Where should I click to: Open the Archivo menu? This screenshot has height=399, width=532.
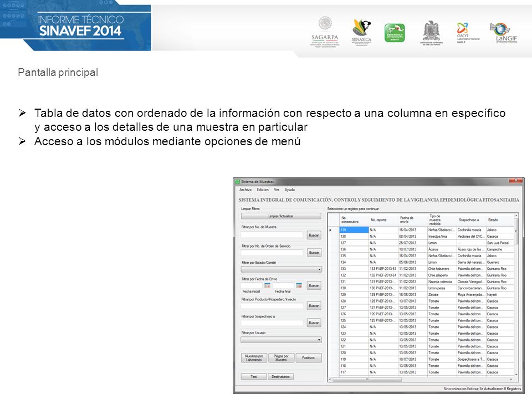coord(245,190)
